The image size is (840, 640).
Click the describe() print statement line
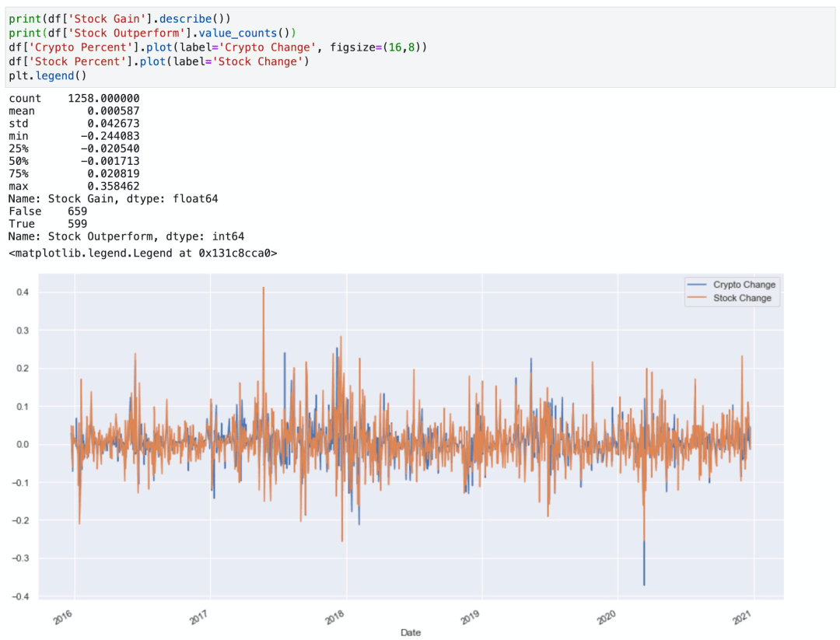(119, 17)
